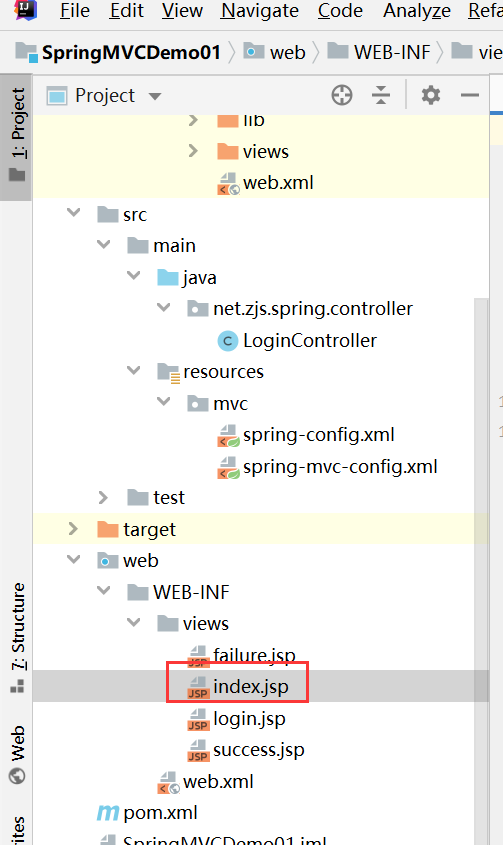Toggle the Web tool window tab
Image resolution: width=503 pixels, height=845 pixels.
coord(17,753)
